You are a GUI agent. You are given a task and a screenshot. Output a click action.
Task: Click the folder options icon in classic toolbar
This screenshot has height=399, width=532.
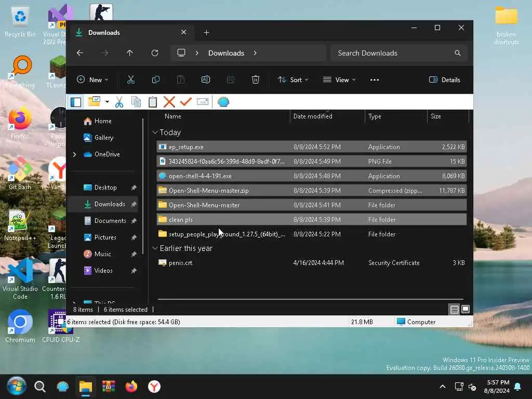pyautogui.click(x=94, y=101)
